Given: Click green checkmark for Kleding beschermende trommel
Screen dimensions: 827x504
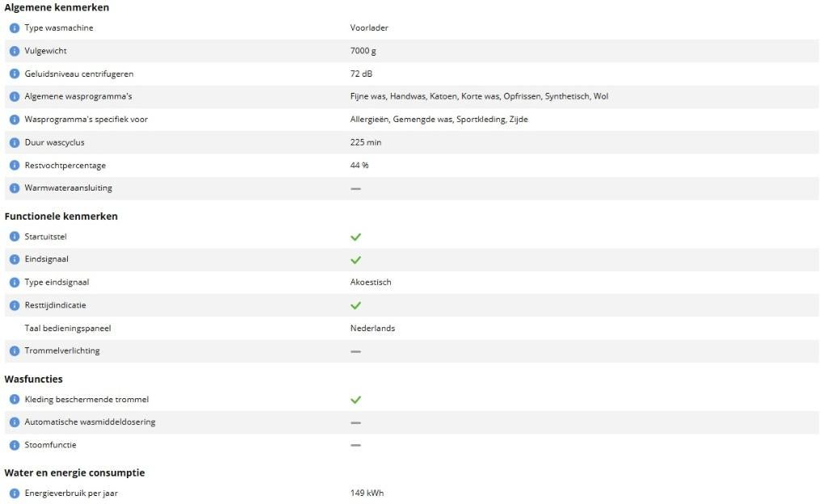Looking at the screenshot, I should (x=356, y=400).
